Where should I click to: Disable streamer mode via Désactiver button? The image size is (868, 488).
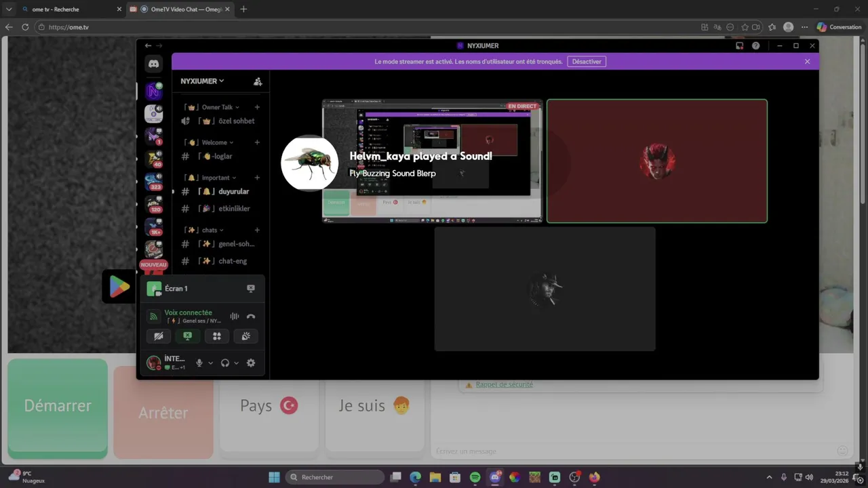pos(587,61)
